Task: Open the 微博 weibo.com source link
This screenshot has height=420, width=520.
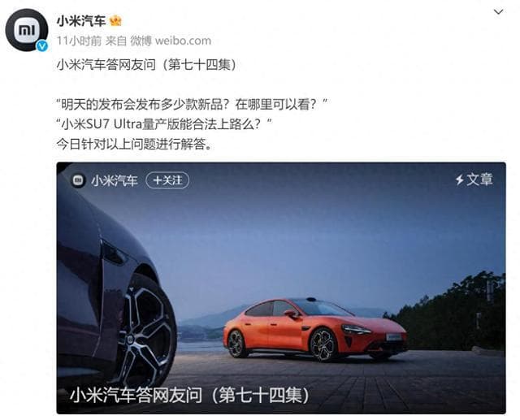Action: [171, 41]
